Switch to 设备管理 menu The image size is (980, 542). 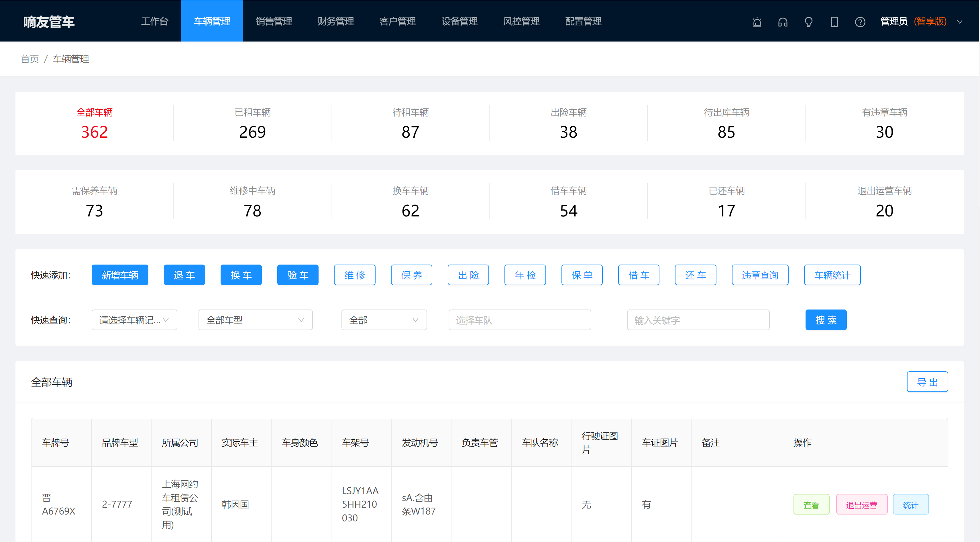pos(459,21)
